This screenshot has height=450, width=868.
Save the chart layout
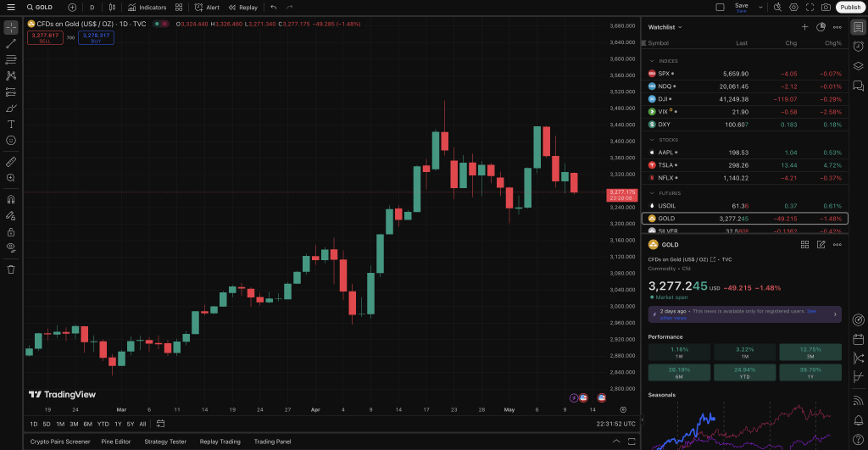[x=741, y=7]
